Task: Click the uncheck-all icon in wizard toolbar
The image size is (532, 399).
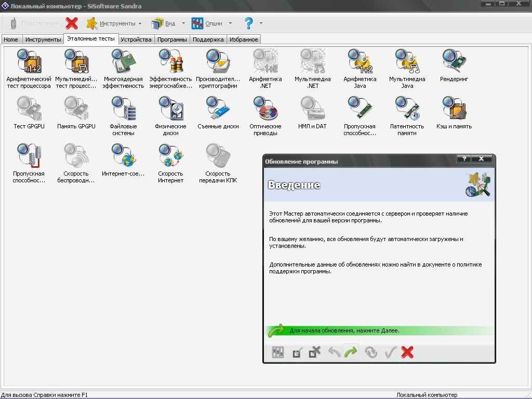Action: click(314, 353)
